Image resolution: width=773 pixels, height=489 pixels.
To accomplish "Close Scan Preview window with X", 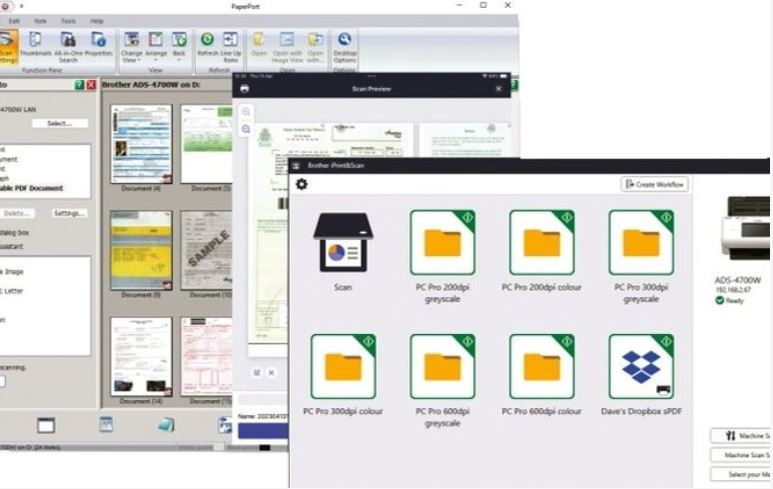I will pyautogui.click(x=498, y=89).
